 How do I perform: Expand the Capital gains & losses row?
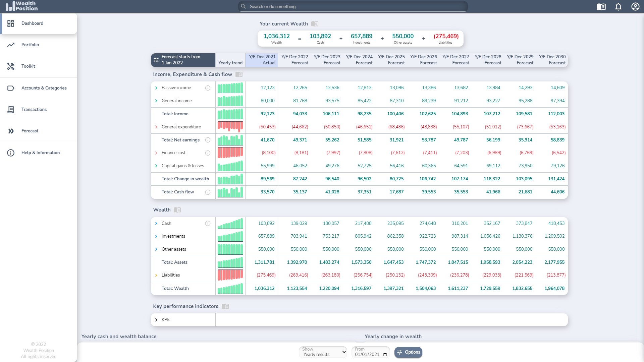tap(156, 166)
